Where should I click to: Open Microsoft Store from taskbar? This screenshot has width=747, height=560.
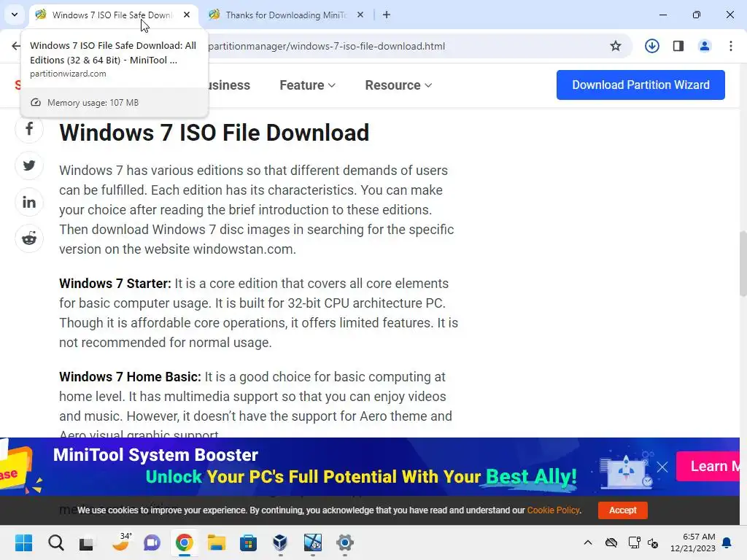tap(248, 542)
